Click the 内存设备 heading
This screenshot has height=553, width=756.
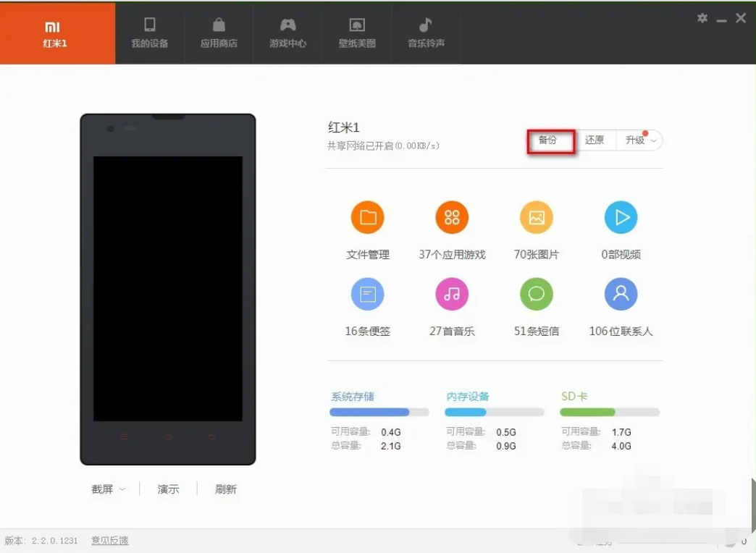pos(468,397)
